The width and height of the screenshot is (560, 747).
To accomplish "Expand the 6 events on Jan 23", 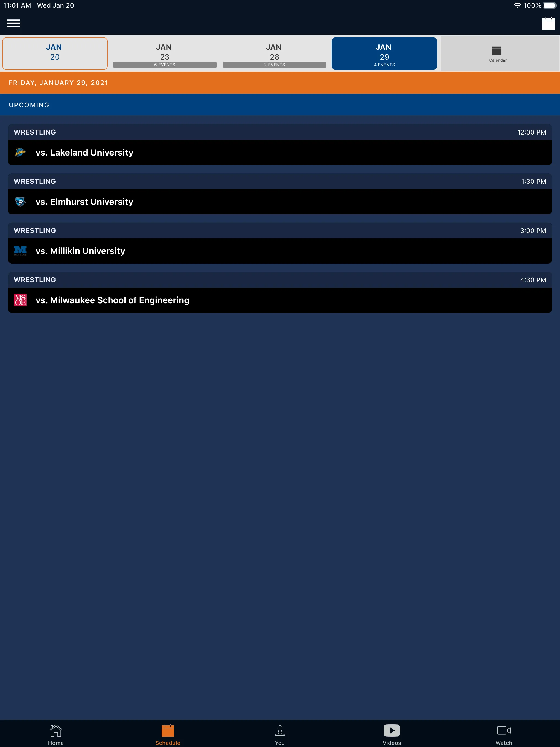I will 164,53.
